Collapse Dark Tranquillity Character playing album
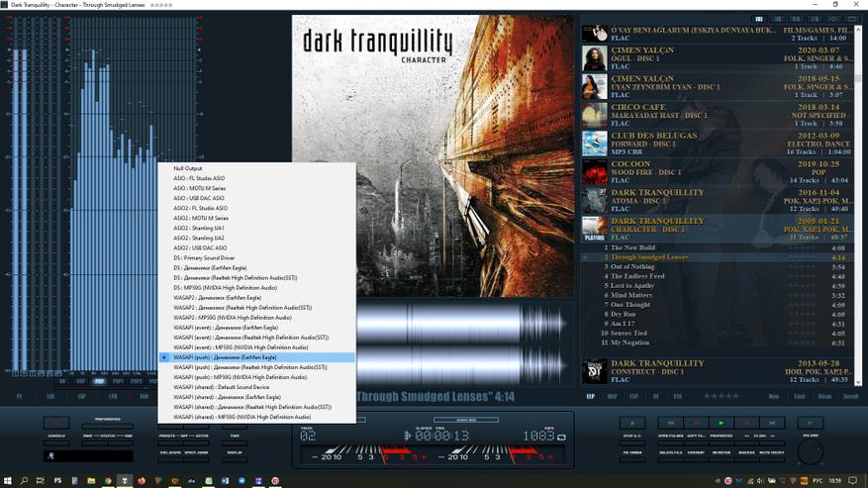This screenshot has height=488, width=868. point(718,229)
